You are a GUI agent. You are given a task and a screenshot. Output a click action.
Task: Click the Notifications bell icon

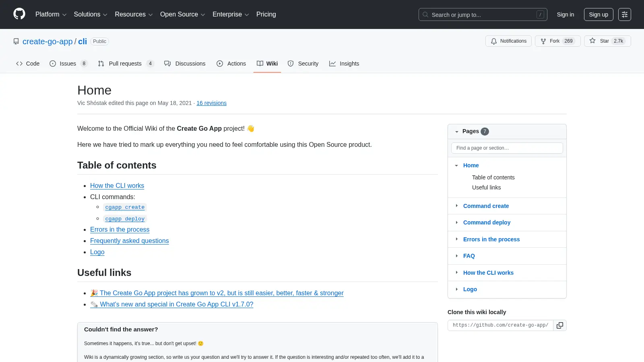(494, 41)
